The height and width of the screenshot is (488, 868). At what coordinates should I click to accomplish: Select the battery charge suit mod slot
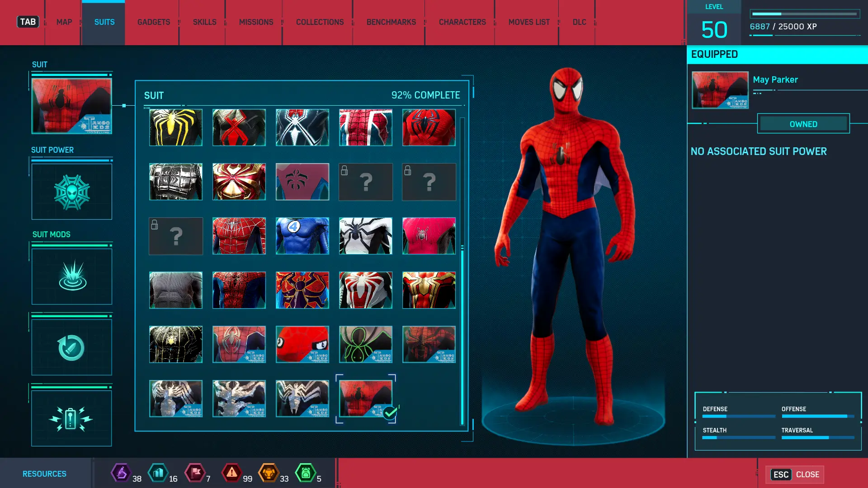click(72, 418)
